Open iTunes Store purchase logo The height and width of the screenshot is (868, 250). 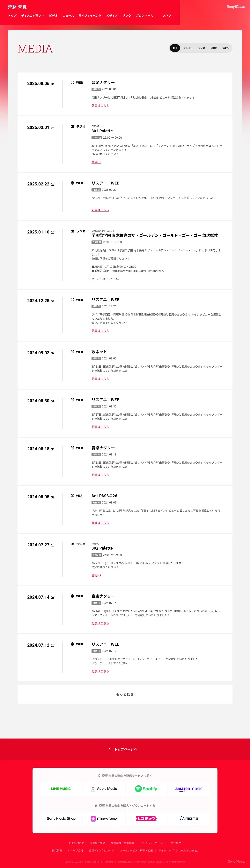click(x=104, y=818)
